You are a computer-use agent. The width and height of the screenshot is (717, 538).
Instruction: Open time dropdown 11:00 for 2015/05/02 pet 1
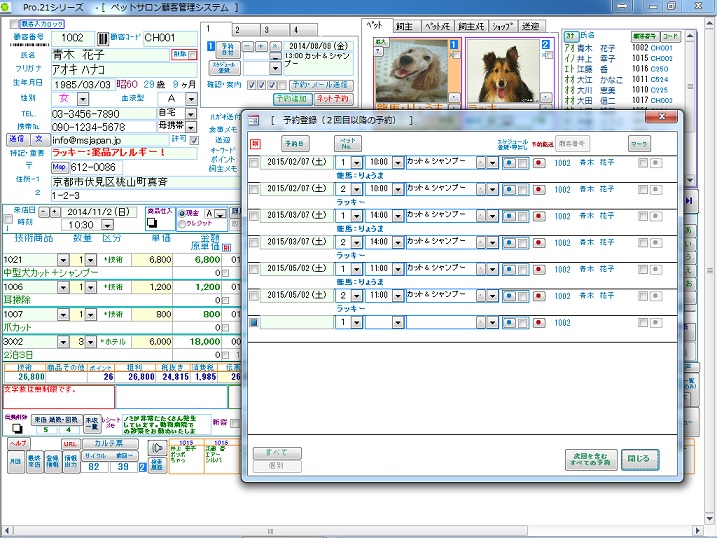point(398,269)
